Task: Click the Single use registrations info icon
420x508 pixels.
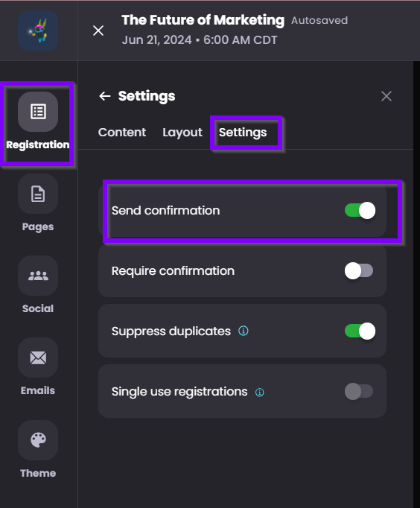Action: click(x=259, y=392)
